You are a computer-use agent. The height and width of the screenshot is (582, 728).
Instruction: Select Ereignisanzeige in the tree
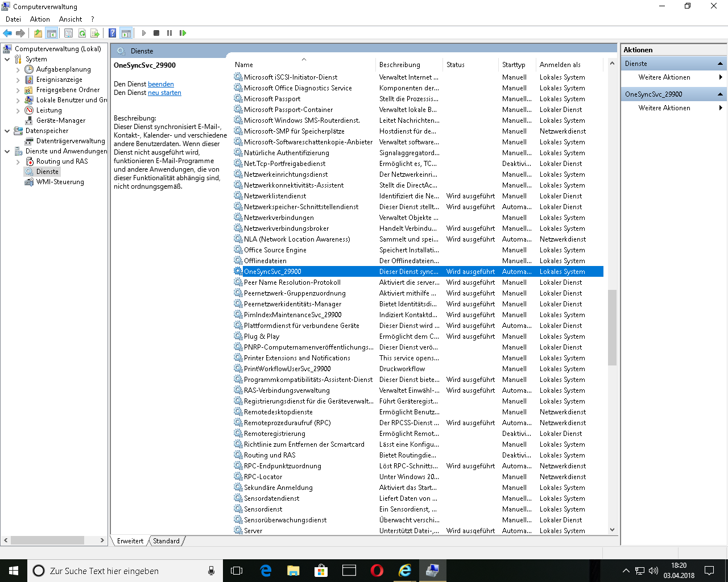tap(59, 80)
